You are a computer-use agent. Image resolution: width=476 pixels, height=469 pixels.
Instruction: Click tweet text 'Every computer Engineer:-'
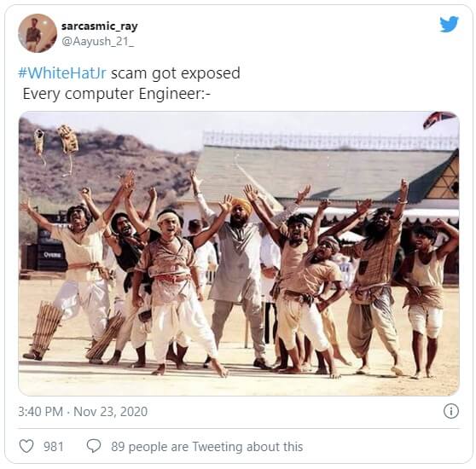117,94
